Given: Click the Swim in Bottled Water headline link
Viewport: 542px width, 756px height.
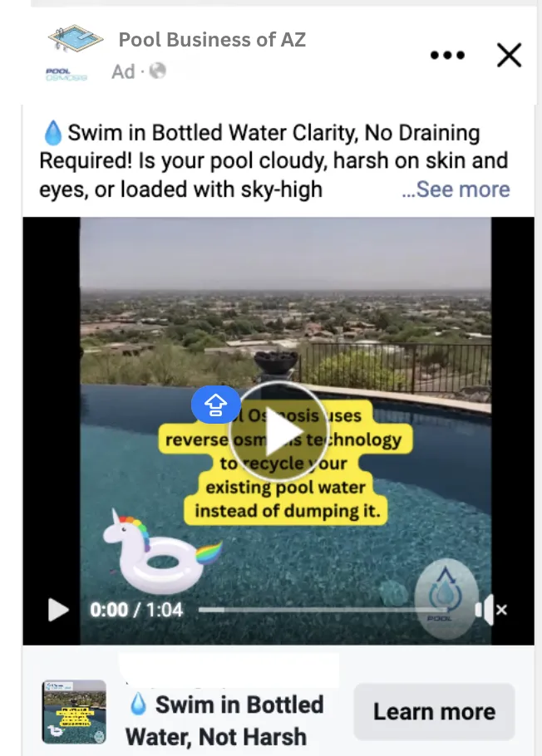Looking at the screenshot, I should tap(224, 720).
